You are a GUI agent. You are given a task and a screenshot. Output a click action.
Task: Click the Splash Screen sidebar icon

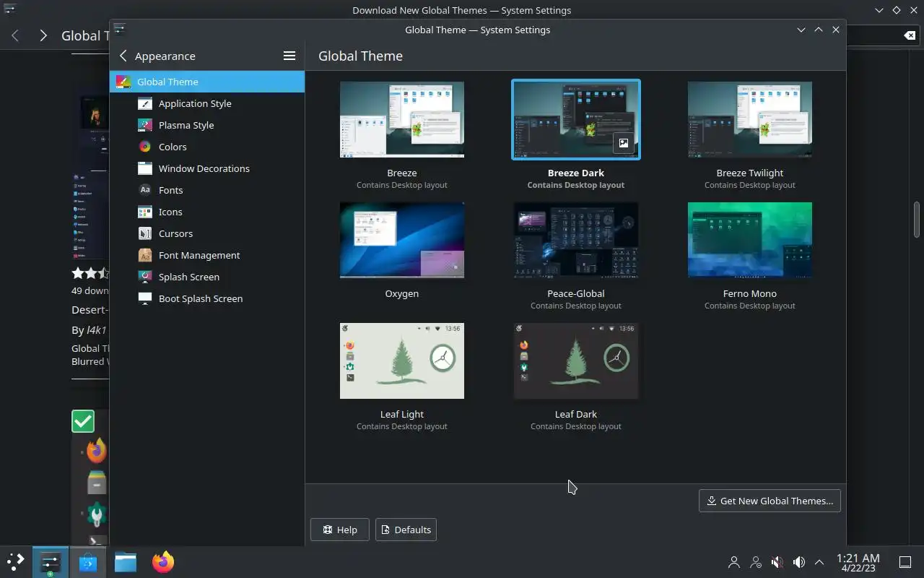[x=145, y=277]
